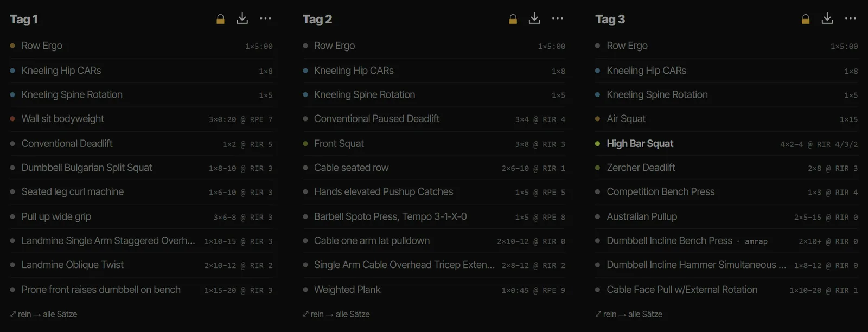Screen dimensions: 868x332
Task: Open the three-dot menu for Tag 2
Action: 558,18
